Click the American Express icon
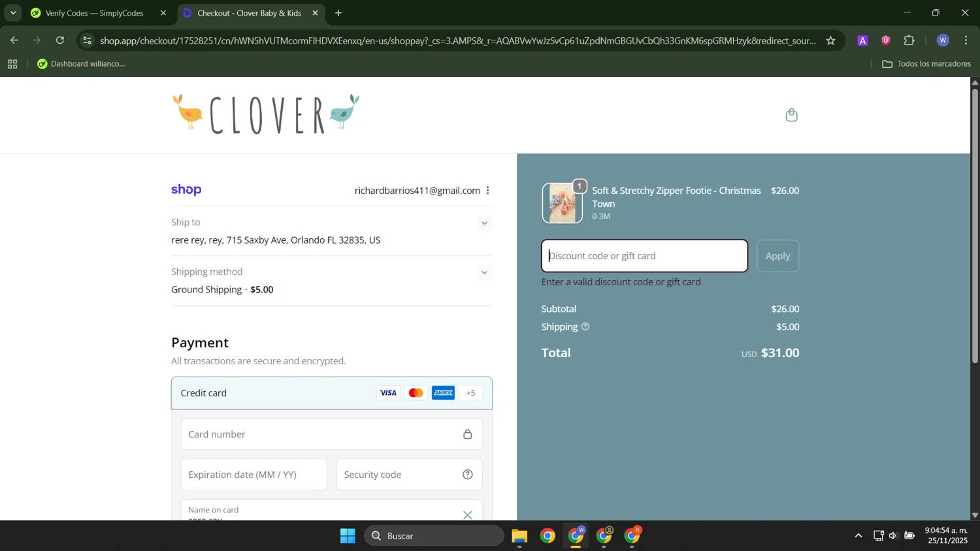 click(443, 393)
